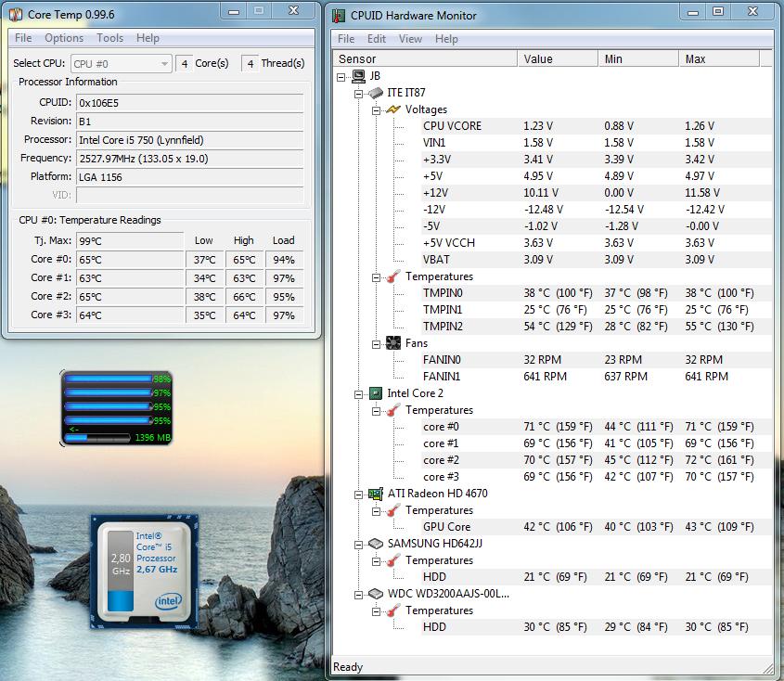The height and width of the screenshot is (681, 784).
Task: Click the CPU usage meter gadget
Action: [x=117, y=408]
